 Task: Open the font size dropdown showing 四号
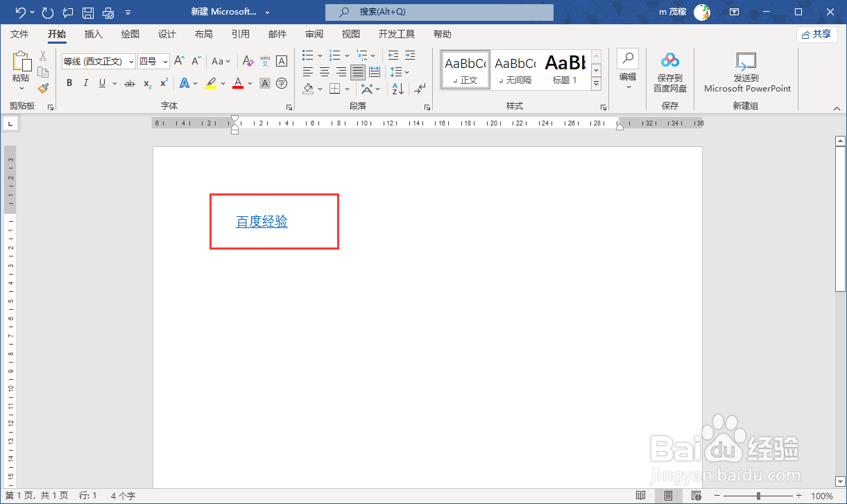point(165,62)
